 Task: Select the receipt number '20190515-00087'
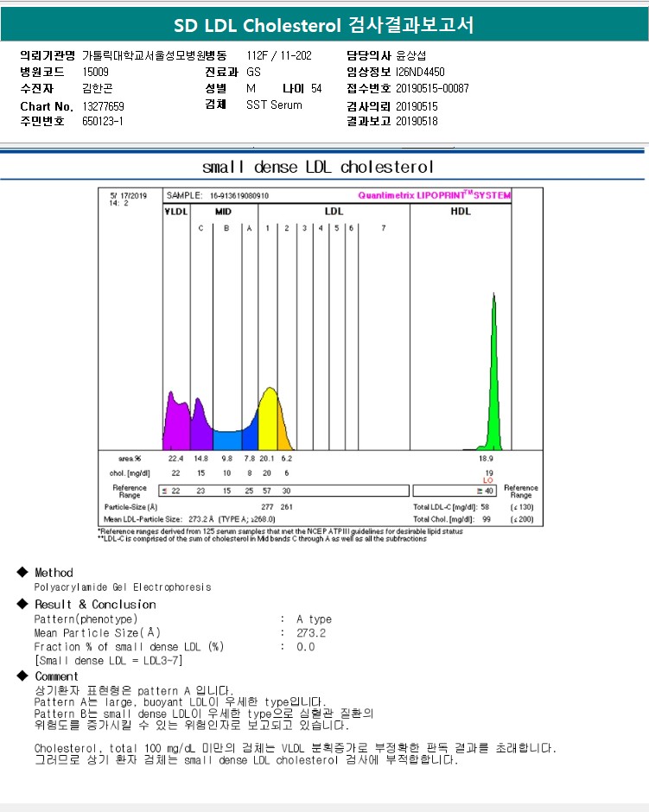(432, 89)
